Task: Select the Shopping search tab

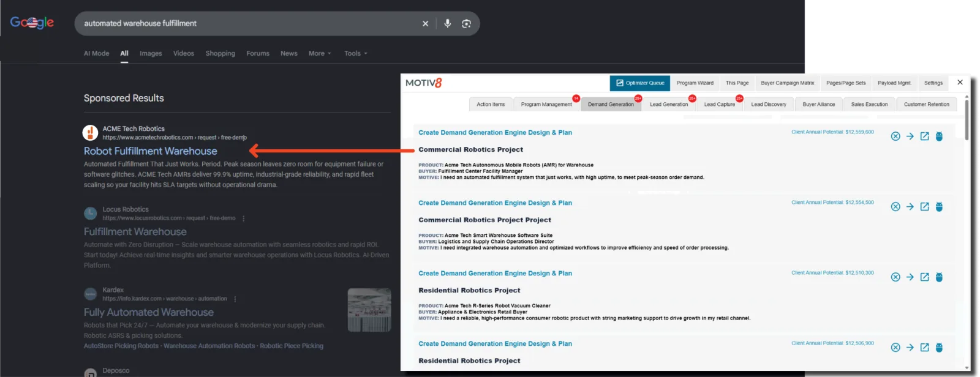Action: (221, 53)
